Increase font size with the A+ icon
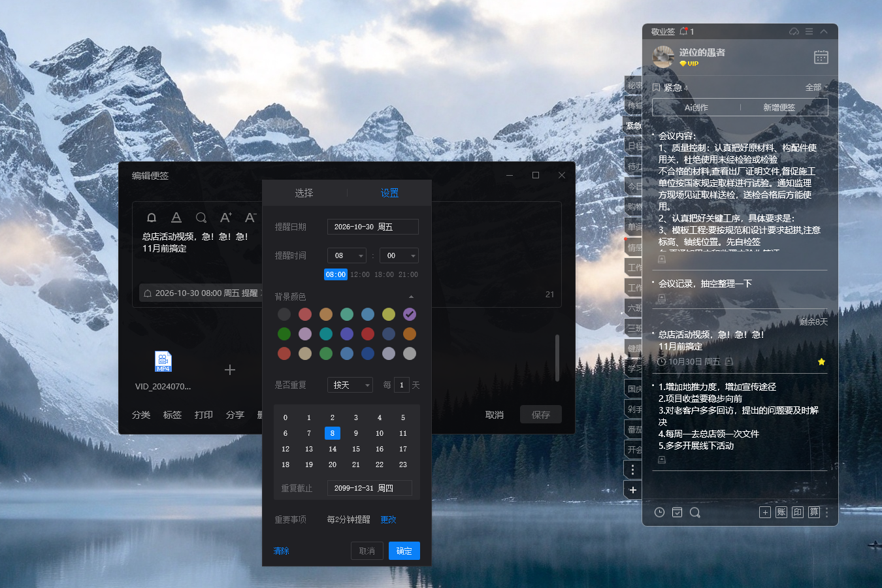The width and height of the screenshot is (882, 588). pyautogui.click(x=226, y=218)
